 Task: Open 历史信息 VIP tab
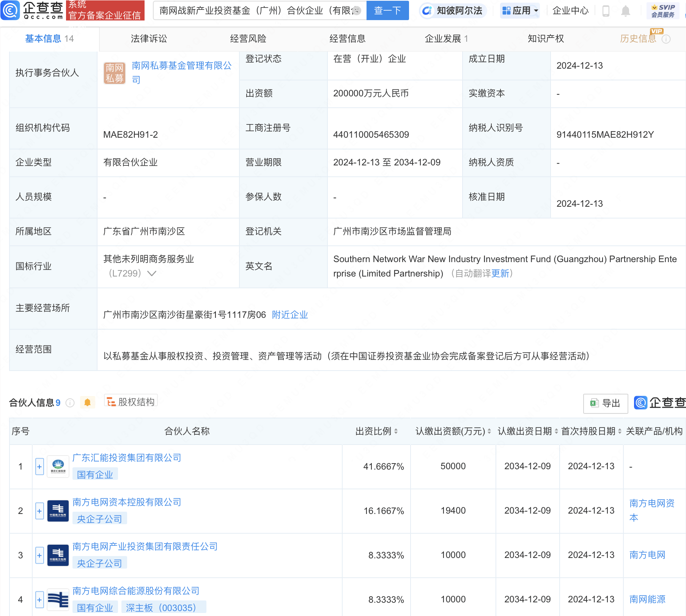point(638,39)
